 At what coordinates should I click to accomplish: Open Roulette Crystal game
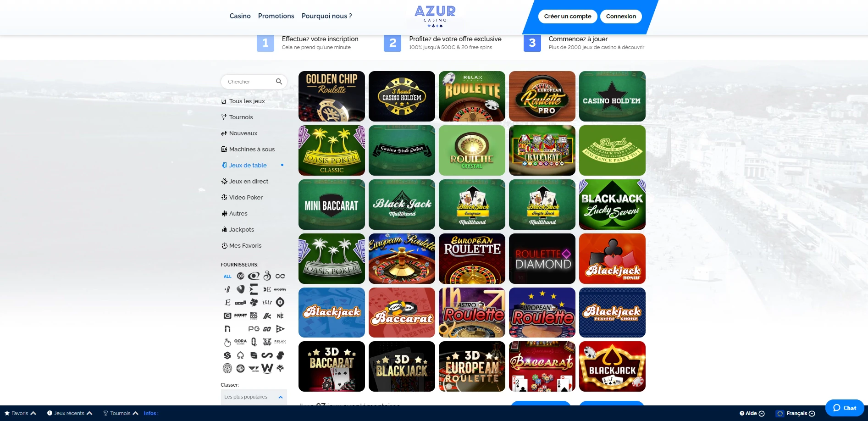pyautogui.click(x=472, y=150)
